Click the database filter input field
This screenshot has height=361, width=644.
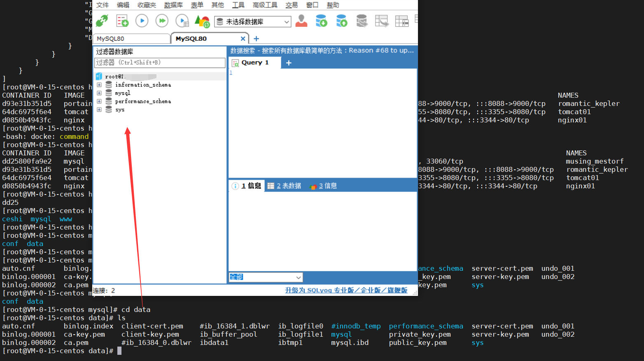pos(160,63)
